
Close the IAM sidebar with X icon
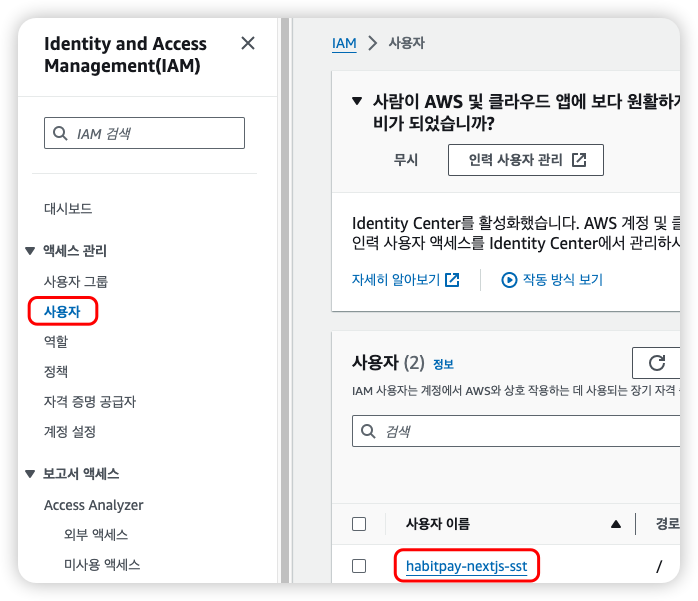pos(248,43)
